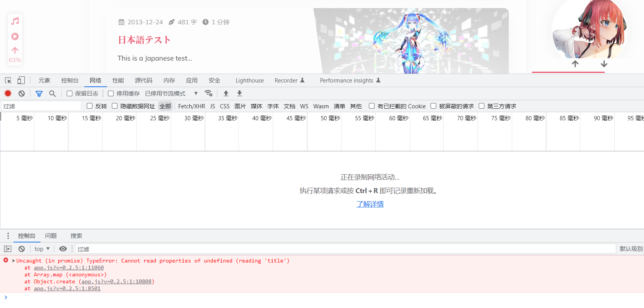Open the 安全 tab
The height and width of the screenshot is (308, 644).
215,80
